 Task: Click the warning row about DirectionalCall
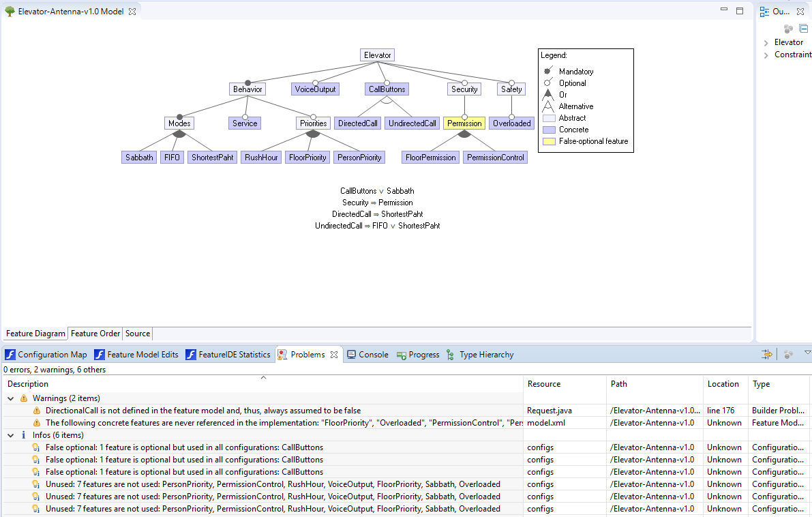pyautogui.click(x=205, y=410)
